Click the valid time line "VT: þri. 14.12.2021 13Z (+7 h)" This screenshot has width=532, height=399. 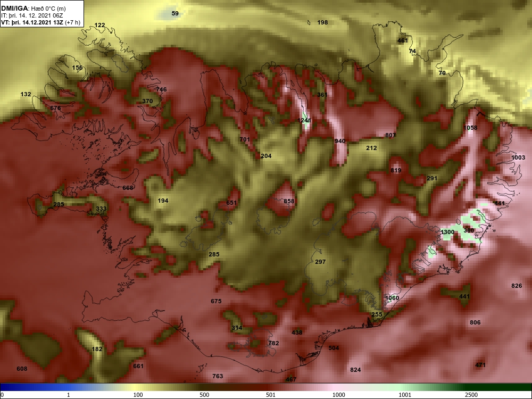41,22
